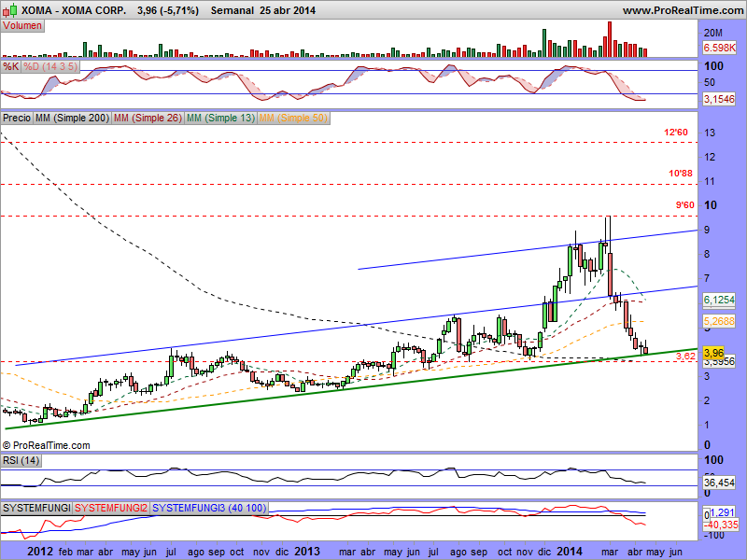Click the 9'60 resistance level label
The height and width of the screenshot is (560, 747).
click(x=685, y=205)
